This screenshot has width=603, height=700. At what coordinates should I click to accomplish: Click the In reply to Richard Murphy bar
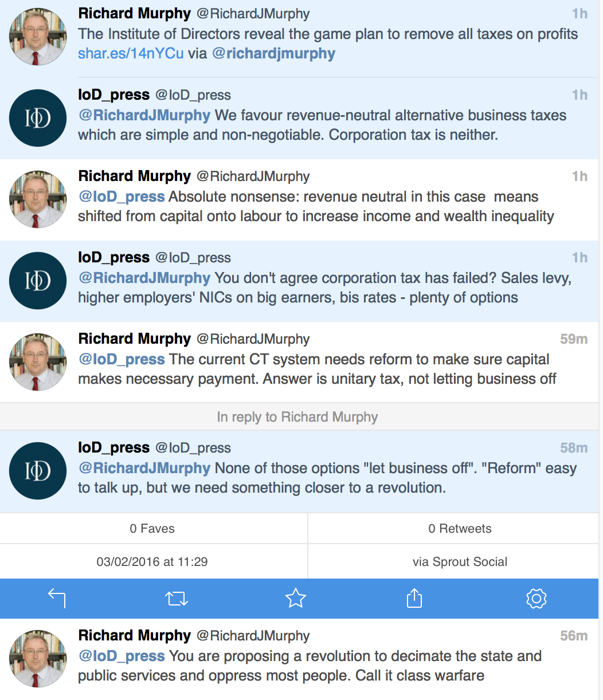tap(297, 417)
